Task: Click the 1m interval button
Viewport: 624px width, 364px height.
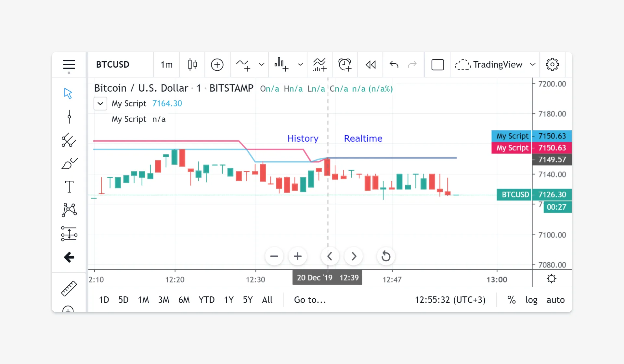Action: (x=166, y=64)
